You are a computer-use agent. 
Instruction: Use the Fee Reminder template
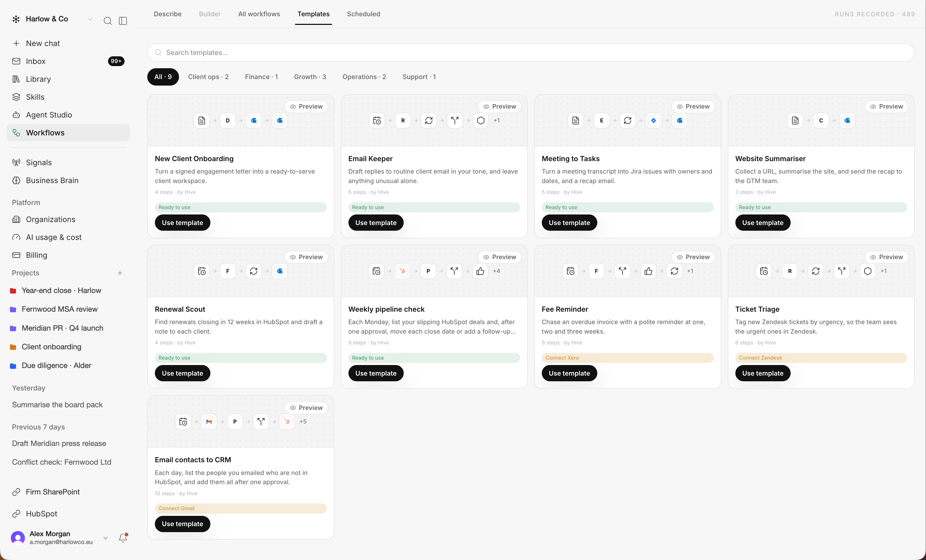(x=569, y=373)
